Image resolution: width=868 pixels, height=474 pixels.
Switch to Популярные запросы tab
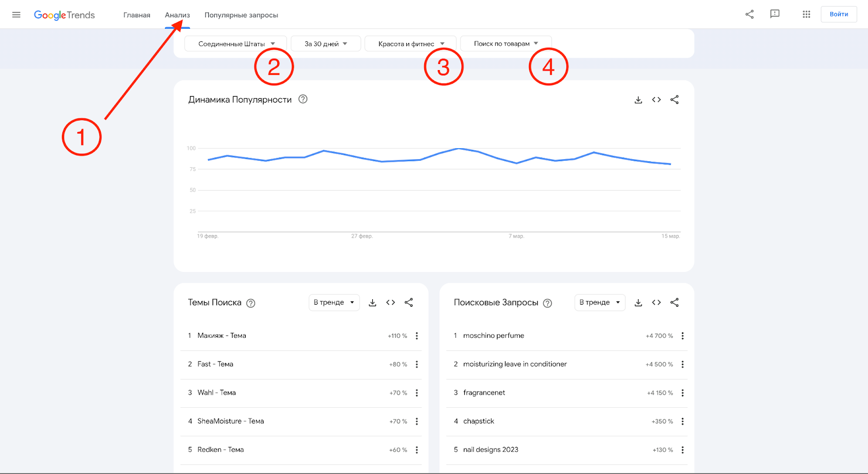[241, 15]
